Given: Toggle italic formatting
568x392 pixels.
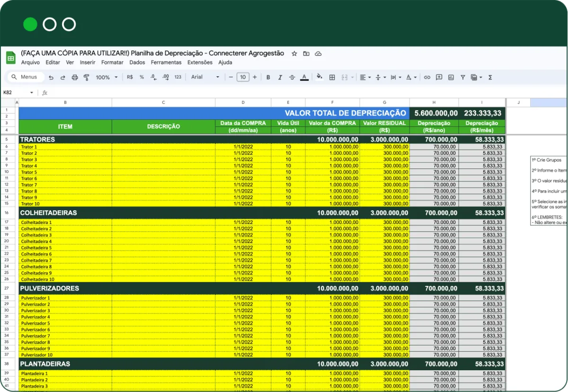Looking at the screenshot, I should coord(280,77).
